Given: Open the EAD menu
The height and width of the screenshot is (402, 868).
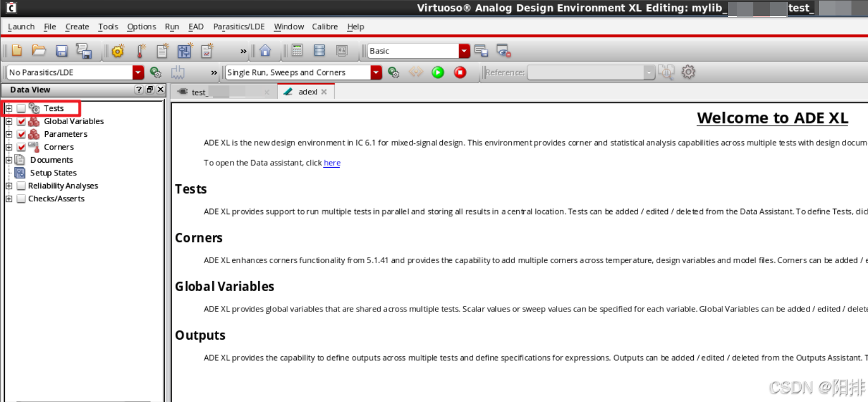Looking at the screenshot, I should 196,26.
